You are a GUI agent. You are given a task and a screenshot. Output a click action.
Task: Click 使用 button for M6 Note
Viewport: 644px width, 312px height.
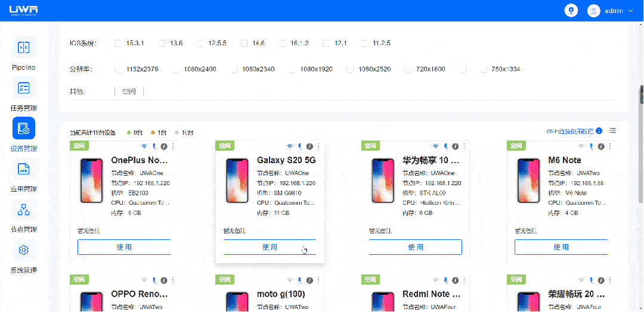tap(561, 247)
